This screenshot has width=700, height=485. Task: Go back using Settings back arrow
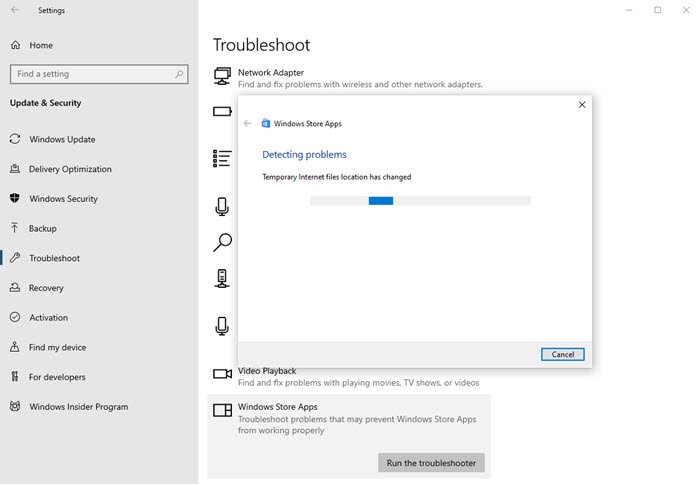click(15, 10)
